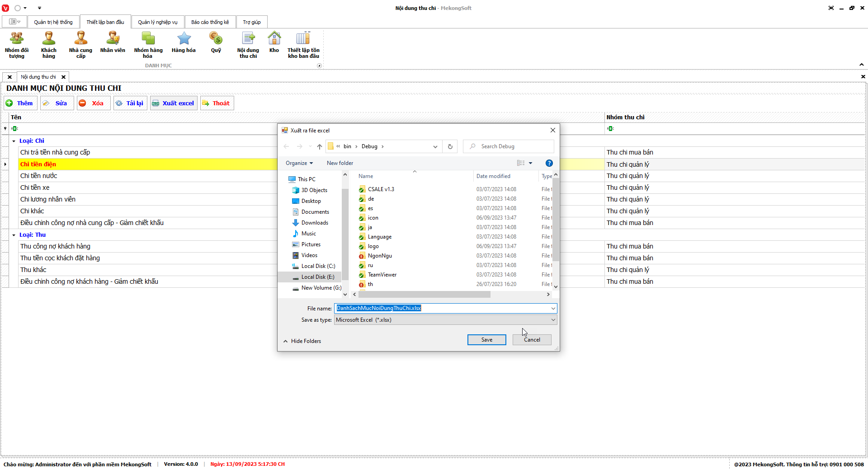Screen dimensions: 868x469
Task: Open Khách hàng customer list
Action: [x=49, y=45]
